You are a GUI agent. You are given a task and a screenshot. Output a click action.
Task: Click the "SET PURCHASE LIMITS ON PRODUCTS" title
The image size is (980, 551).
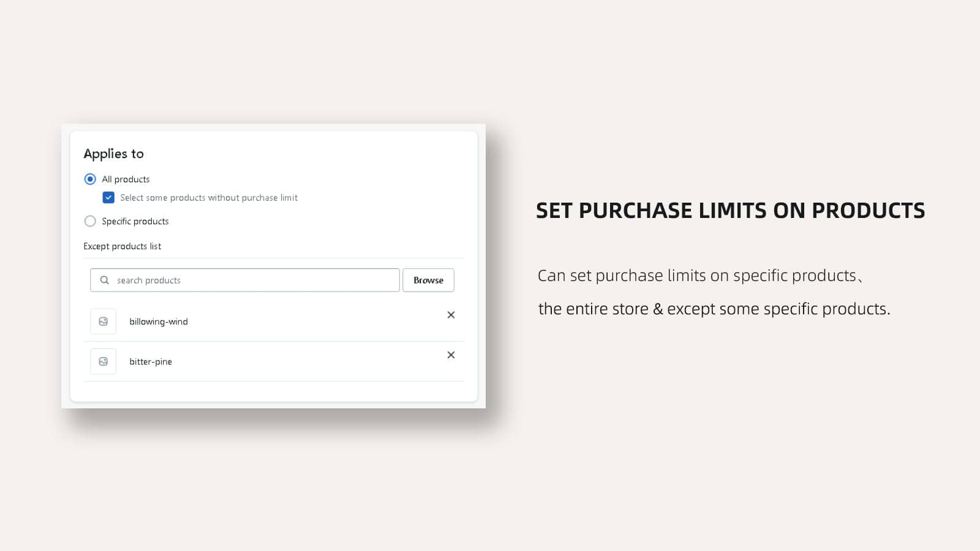point(730,211)
